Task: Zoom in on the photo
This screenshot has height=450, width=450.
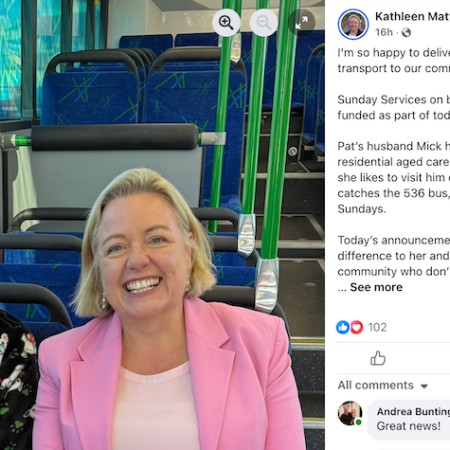Action: point(226,23)
